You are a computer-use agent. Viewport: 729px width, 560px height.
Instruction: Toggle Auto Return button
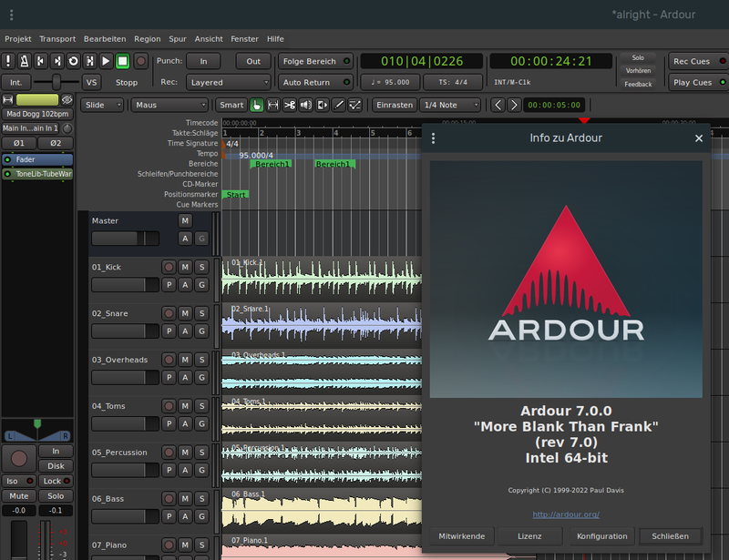click(x=315, y=82)
